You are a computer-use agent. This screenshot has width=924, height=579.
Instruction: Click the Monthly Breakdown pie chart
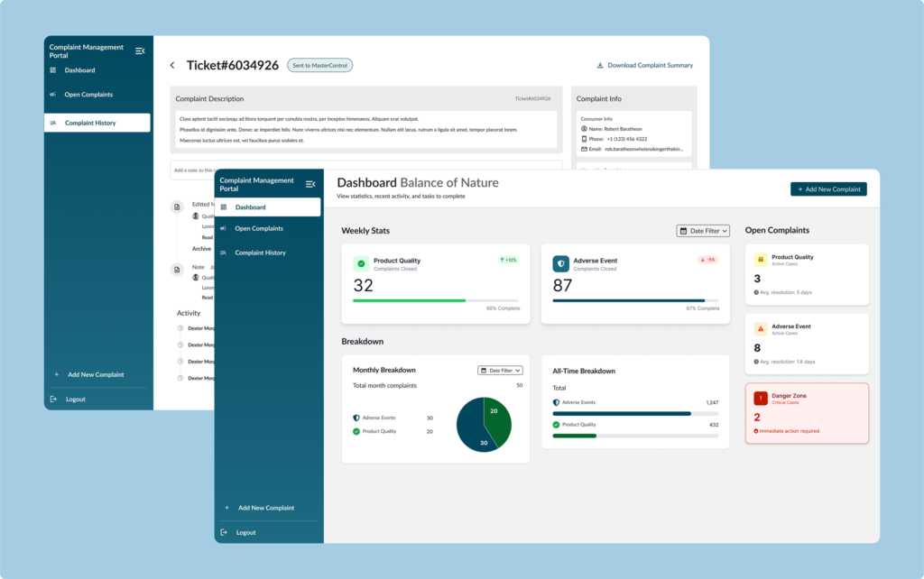(484, 424)
